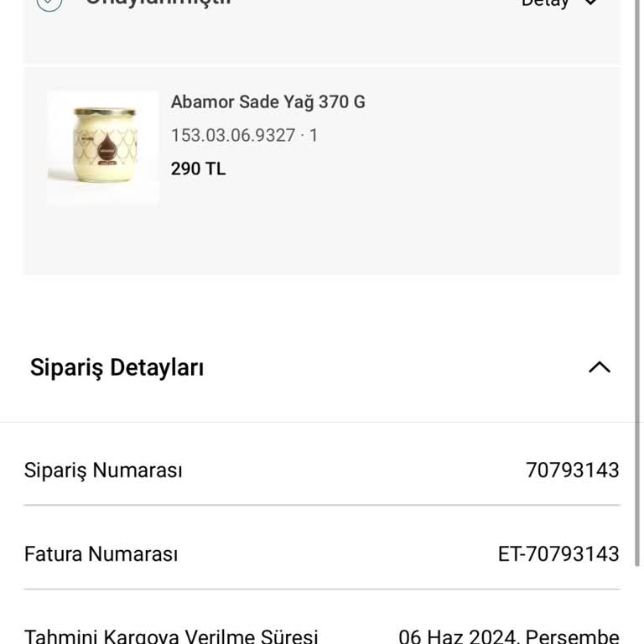
Task: Collapse the Sipariş Detayları section chevron
Action: [600, 367]
